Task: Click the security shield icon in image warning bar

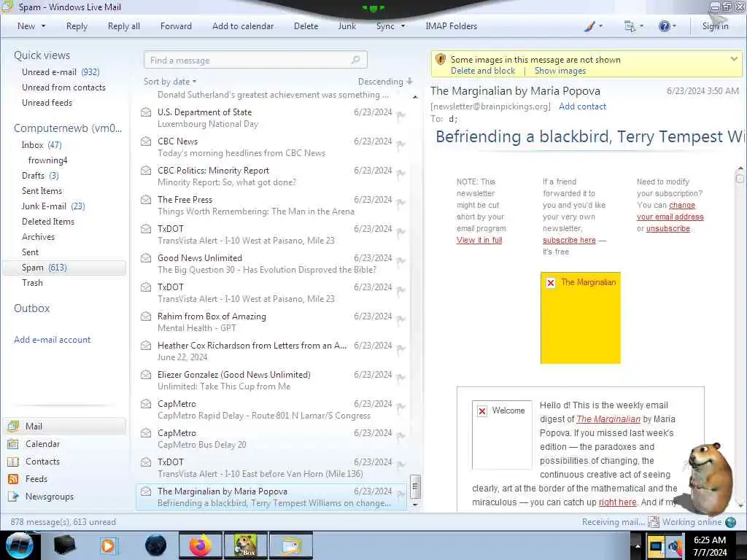Action: pyautogui.click(x=441, y=60)
